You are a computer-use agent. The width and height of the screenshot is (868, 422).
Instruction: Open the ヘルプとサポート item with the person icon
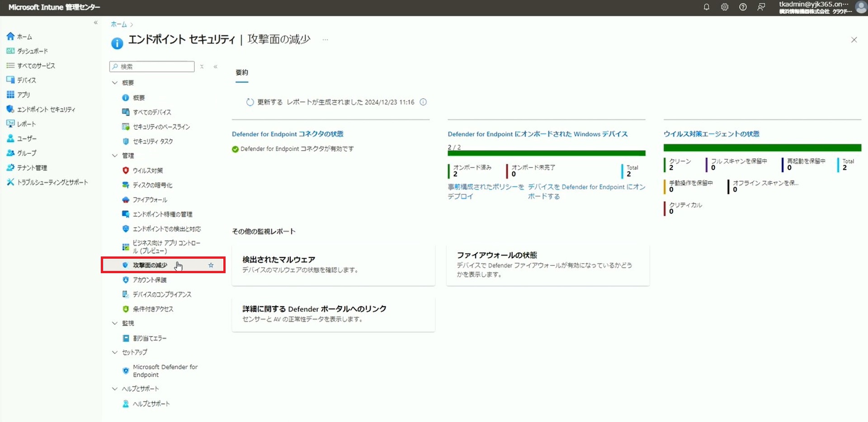pyautogui.click(x=146, y=404)
